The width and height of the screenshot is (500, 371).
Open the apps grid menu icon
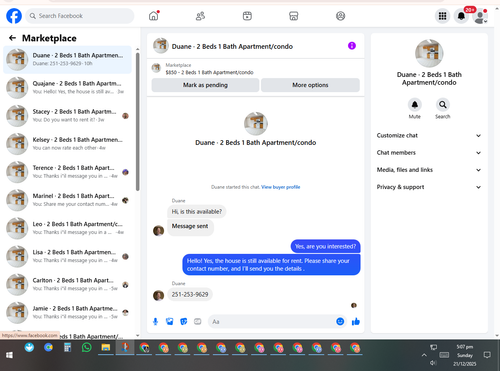point(442,16)
